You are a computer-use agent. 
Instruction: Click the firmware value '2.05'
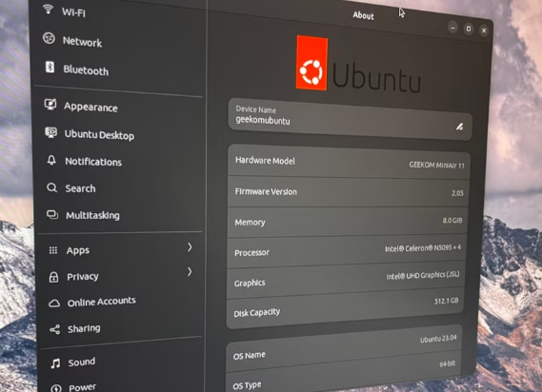(x=457, y=193)
